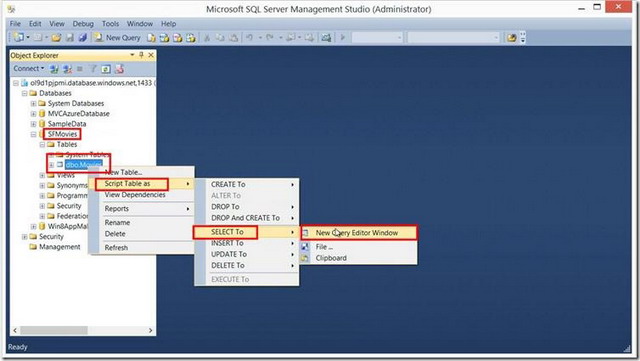640x361 pixels.
Task: Collapse the SFMovies database node
Action: pyautogui.click(x=33, y=134)
